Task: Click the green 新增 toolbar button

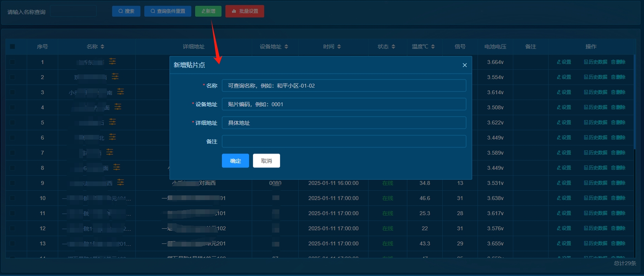Action: (208, 11)
